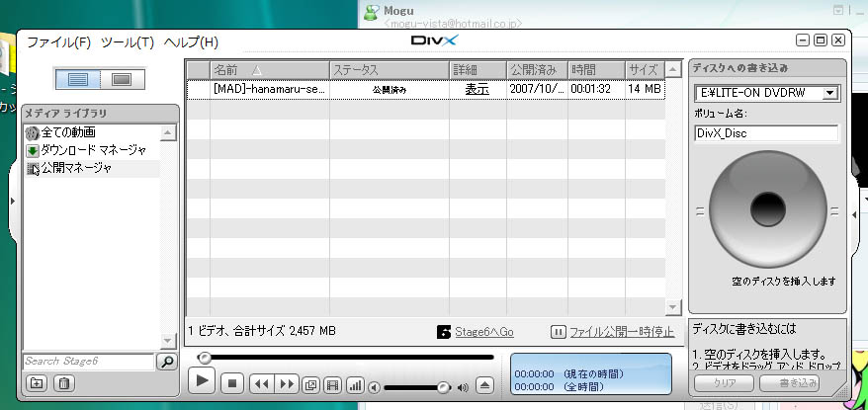Click the ボリューム名 DivX_Disc text field
868x410 pixels.
[767, 133]
